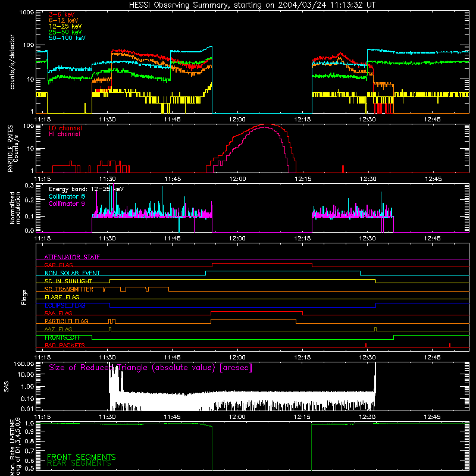Click the LO channel legend label

pyautogui.click(x=65, y=128)
